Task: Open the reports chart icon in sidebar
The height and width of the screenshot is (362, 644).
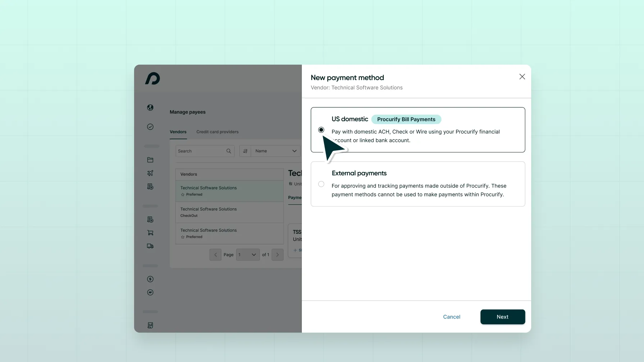Action: pos(150,325)
